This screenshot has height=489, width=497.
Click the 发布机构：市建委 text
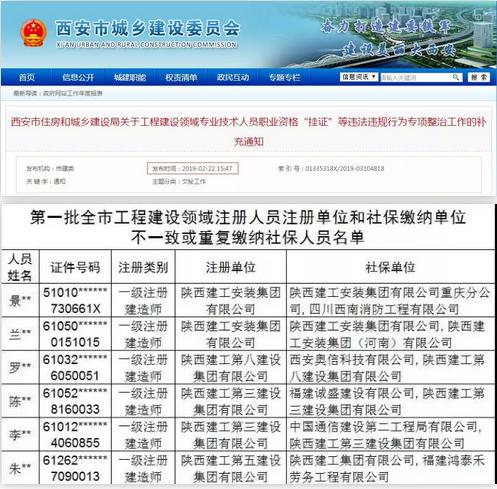coord(50,169)
